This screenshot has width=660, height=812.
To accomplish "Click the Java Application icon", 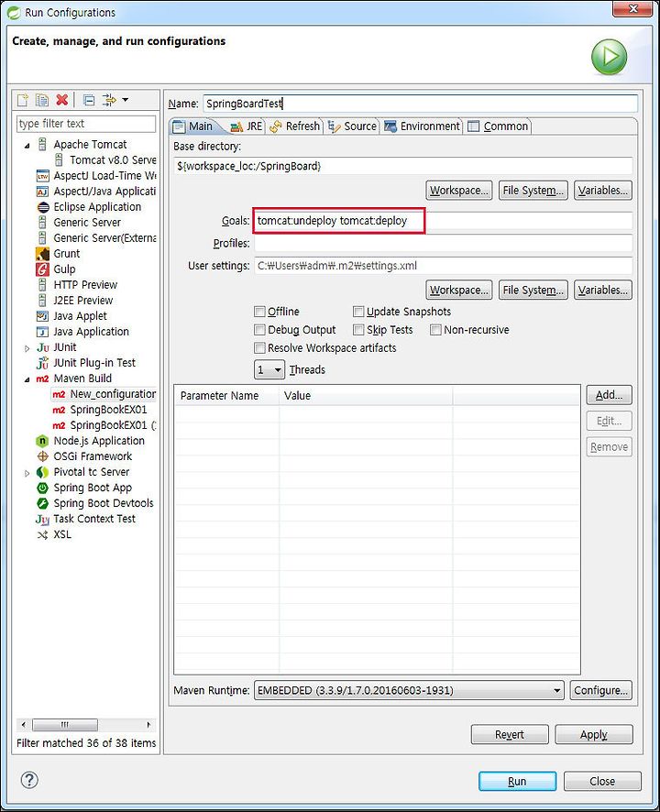I will (42, 332).
